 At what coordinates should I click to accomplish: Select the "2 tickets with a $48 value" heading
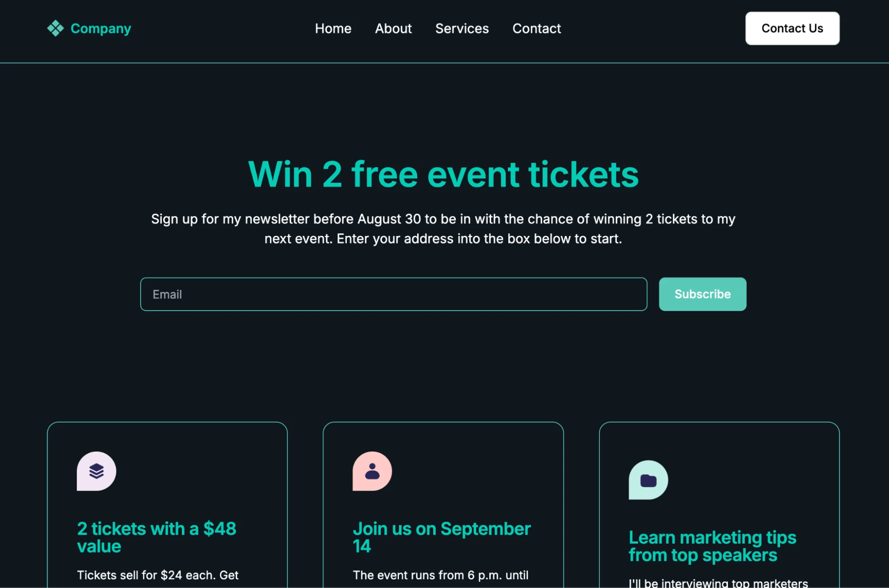[157, 537]
